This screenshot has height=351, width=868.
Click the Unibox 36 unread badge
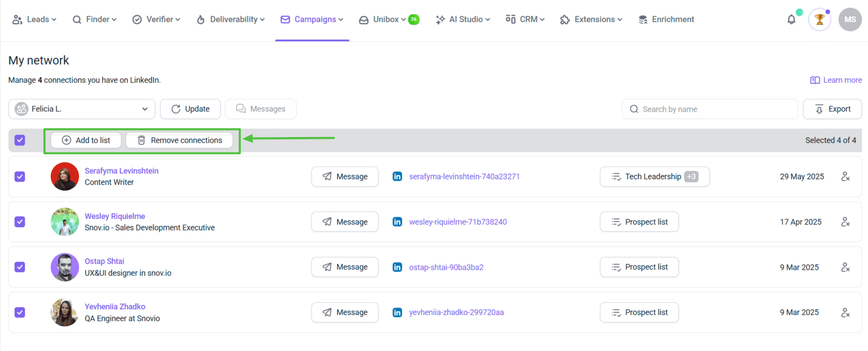[x=414, y=19]
